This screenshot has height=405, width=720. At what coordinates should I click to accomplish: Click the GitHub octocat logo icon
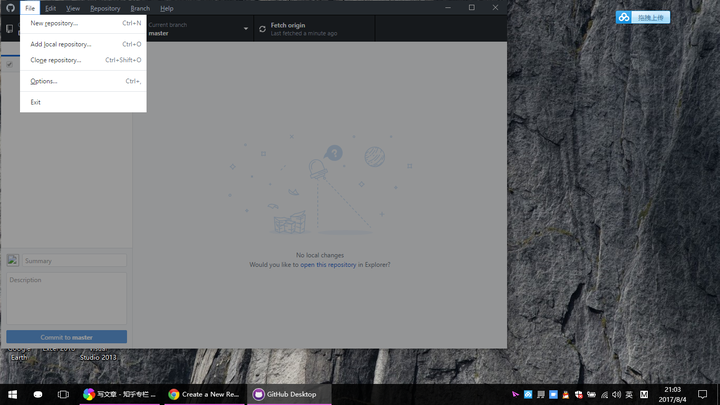[10, 8]
